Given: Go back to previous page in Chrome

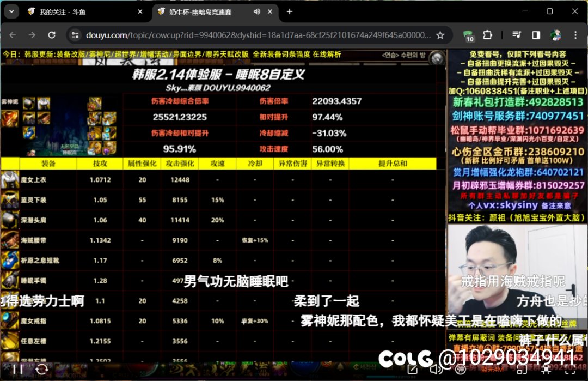Looking at the screenshot, I should (x=13, y=35).
